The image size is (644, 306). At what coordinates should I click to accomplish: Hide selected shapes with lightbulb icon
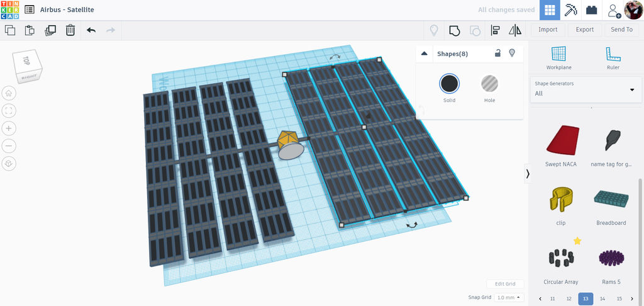point(512,53)
